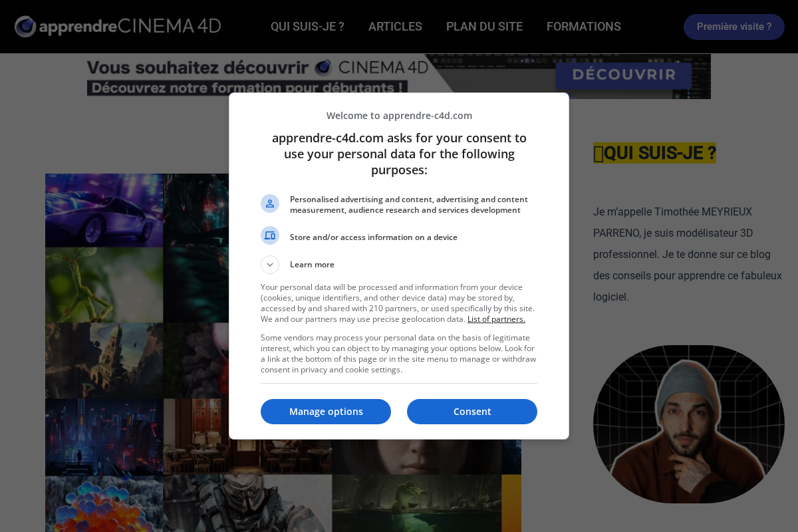
Task: Click the apprendre Cinema 4D logo
Action: click(x=118, y=27)
